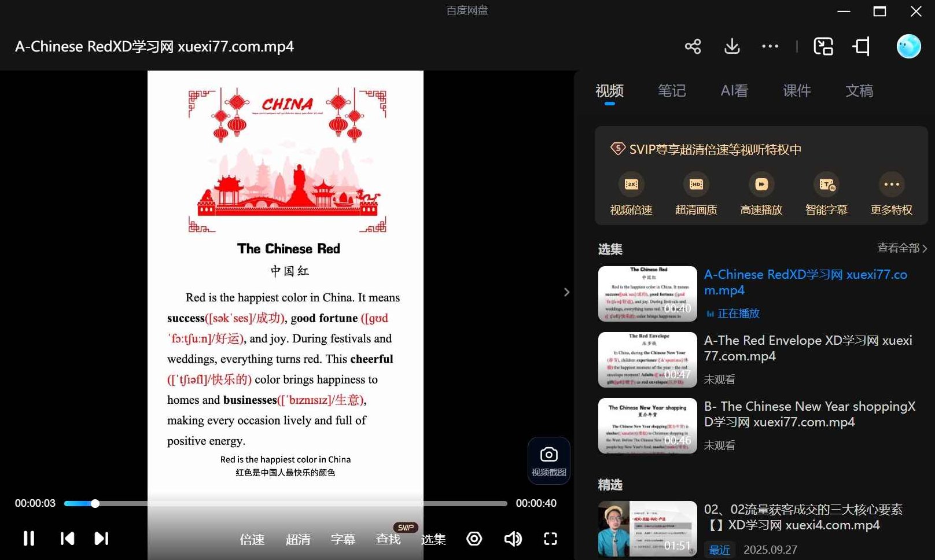Toggle subtitles with 字幕 button
935x560 pixels.
coord(343,539)
